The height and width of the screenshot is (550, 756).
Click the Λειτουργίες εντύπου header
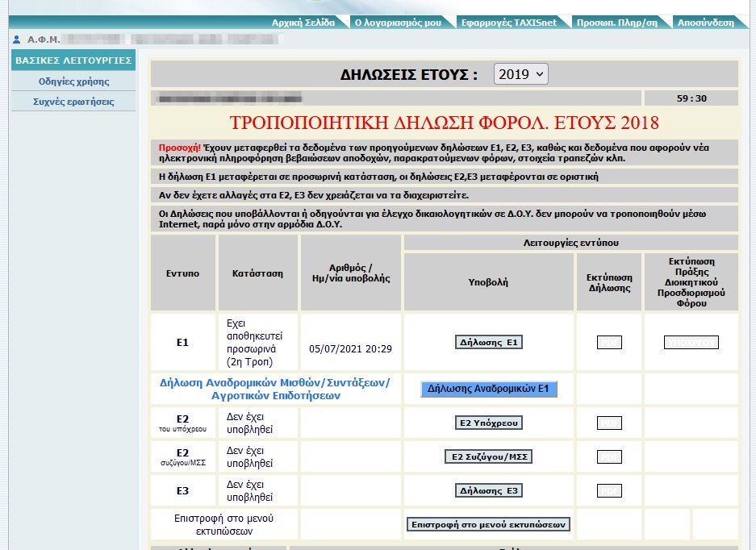pyautogui.click(x=571, y=243)
